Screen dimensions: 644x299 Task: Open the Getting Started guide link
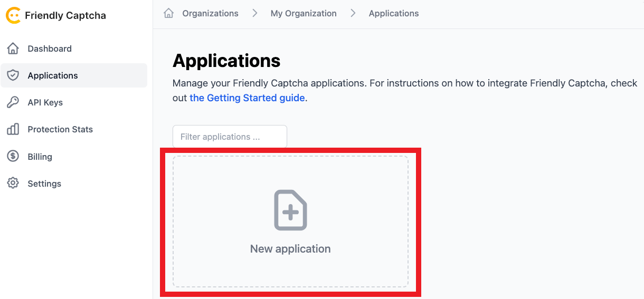tap(247, 98)
